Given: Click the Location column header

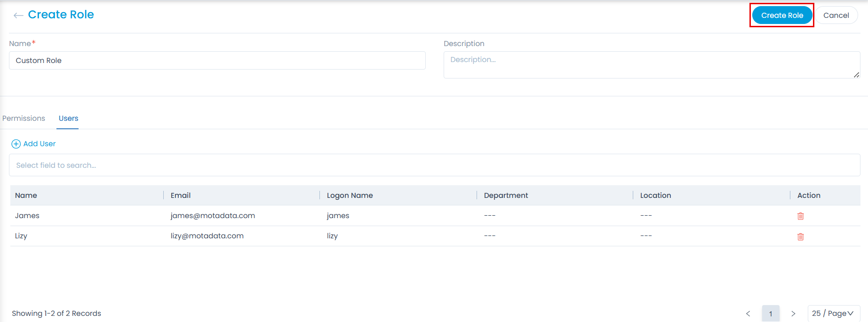Looking at the screenshot, I should [x=655, y=196].
